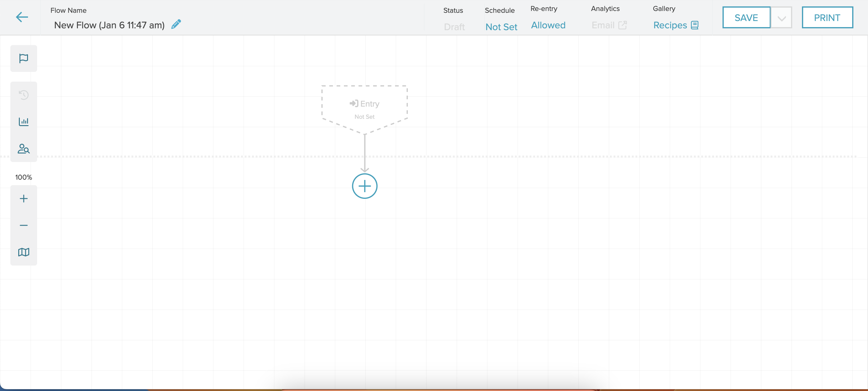868x391 pixels.
Task: Click the Draft status label
Action: click(454, 27)
